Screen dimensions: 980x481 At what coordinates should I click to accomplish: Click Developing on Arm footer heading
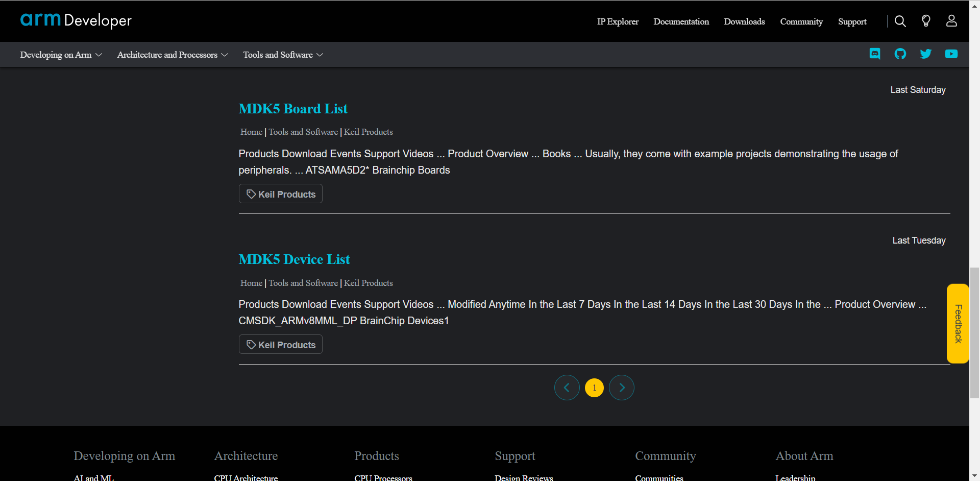click(x=125, y=456)
